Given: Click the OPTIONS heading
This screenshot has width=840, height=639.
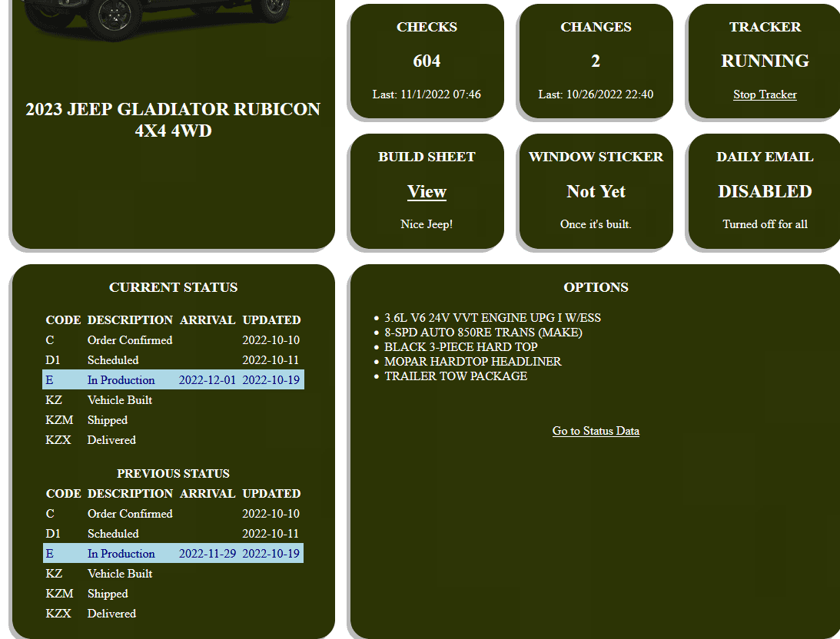Looking at the screenshot, I should 596,287.
